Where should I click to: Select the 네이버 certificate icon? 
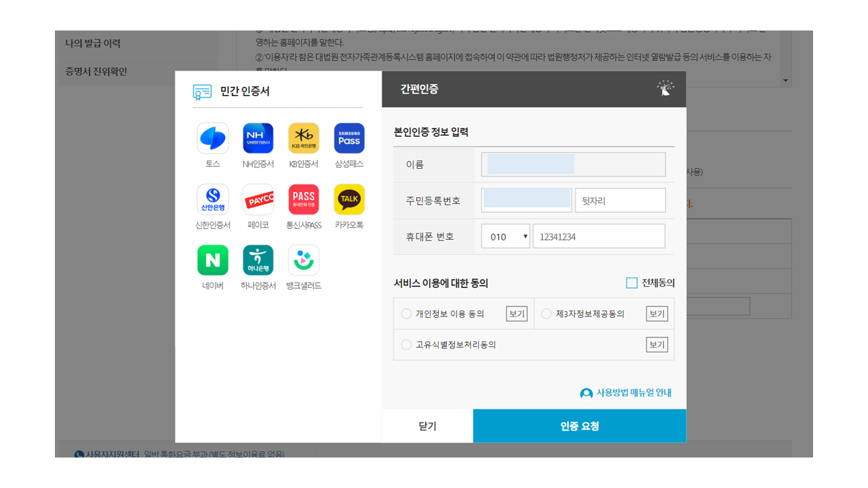[212, 260]
